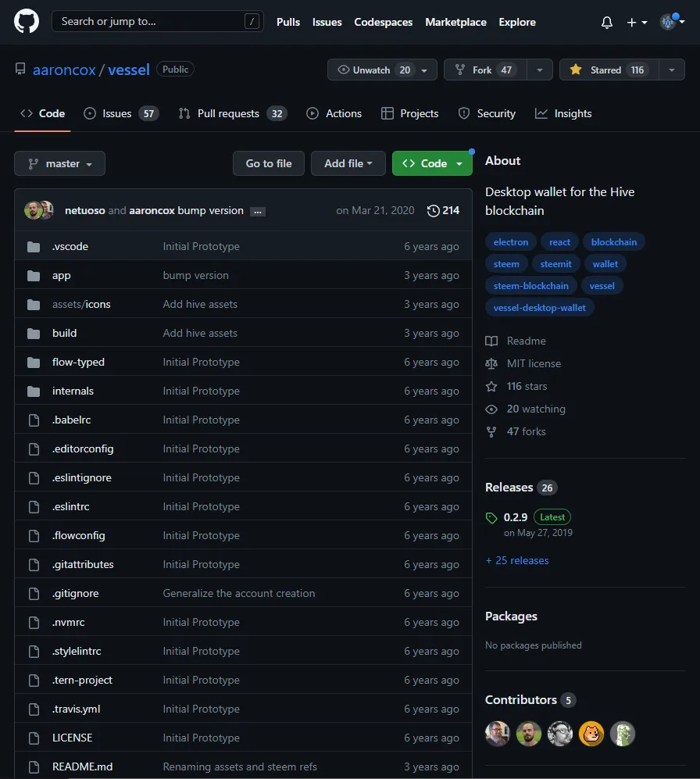Click the commit history clock icon
This screenshot has height=779, width=700.
[x=434, y=211]
